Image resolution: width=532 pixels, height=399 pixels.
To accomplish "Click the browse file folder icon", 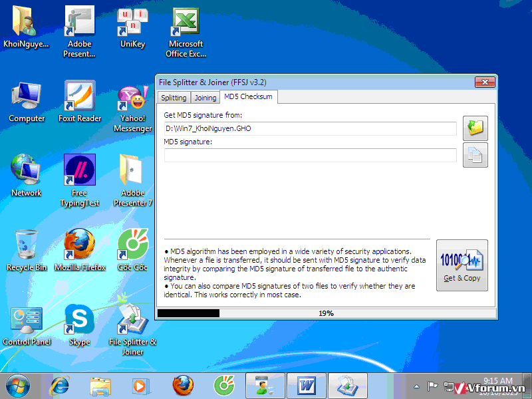I will tap(475, 128).
